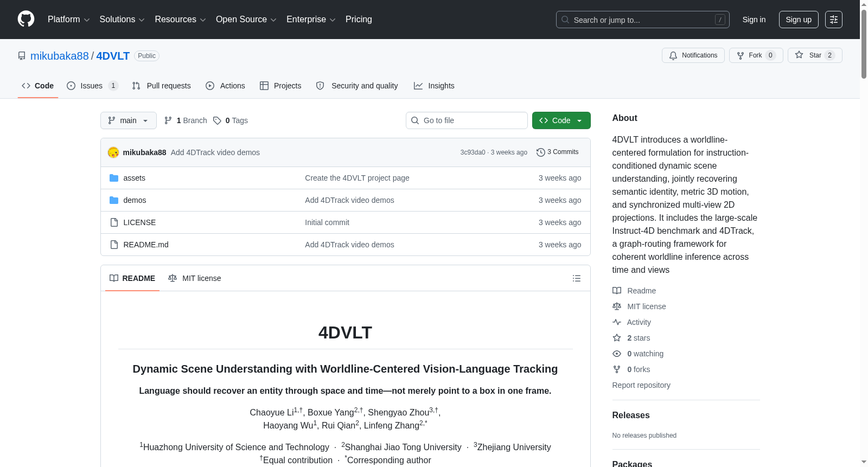Screen dimensions: 868x467
Task: Expand the Platform menu
Action: coord(68,20)
